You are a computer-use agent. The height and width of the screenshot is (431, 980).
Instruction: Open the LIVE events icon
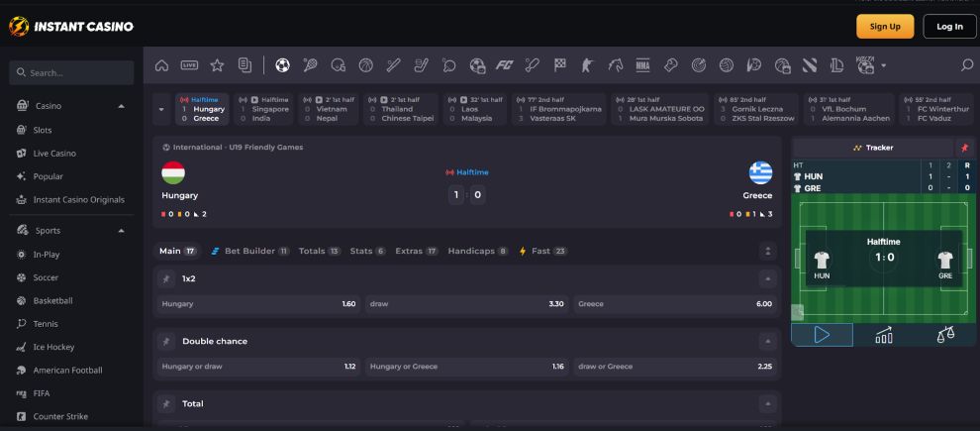click(x=188, y=66)
